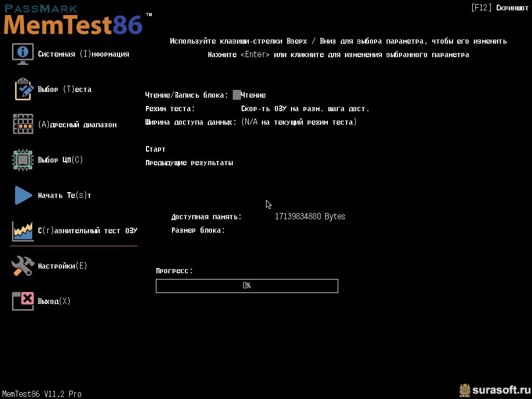532x399 pixels.
Task: Change the Ширина доступа данных value
Action: [x=299, y=122]
